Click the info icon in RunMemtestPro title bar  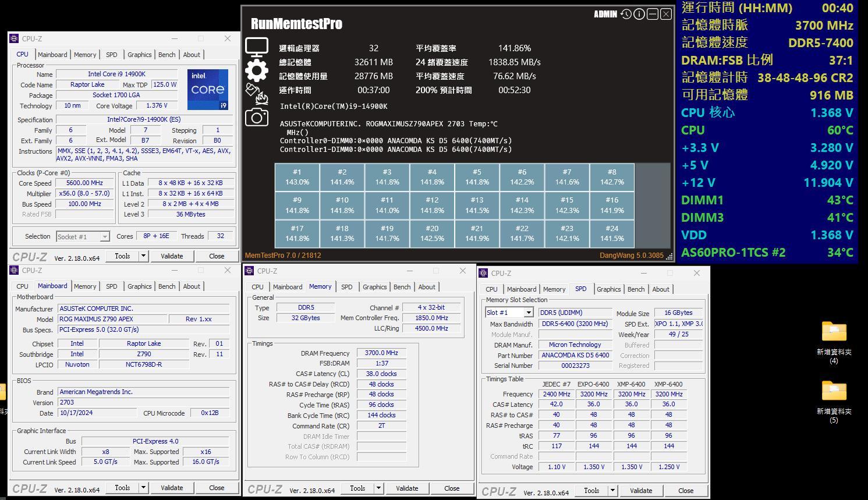click(639, 14)
